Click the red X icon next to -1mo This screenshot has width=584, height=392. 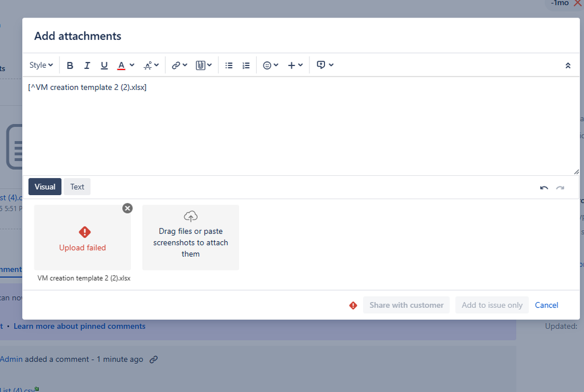click(x=578, y=3)
